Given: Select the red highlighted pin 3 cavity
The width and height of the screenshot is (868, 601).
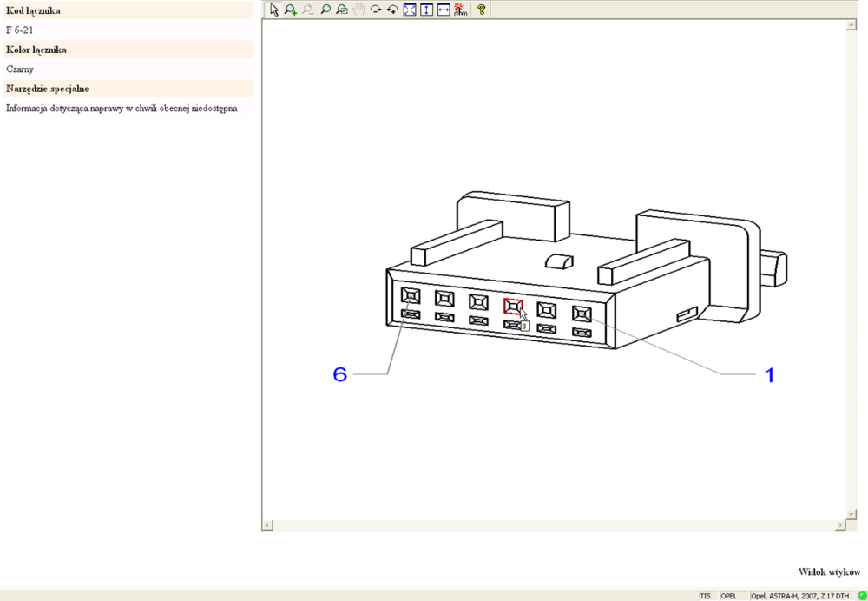Looking at the screenshot, I should 512,306.
